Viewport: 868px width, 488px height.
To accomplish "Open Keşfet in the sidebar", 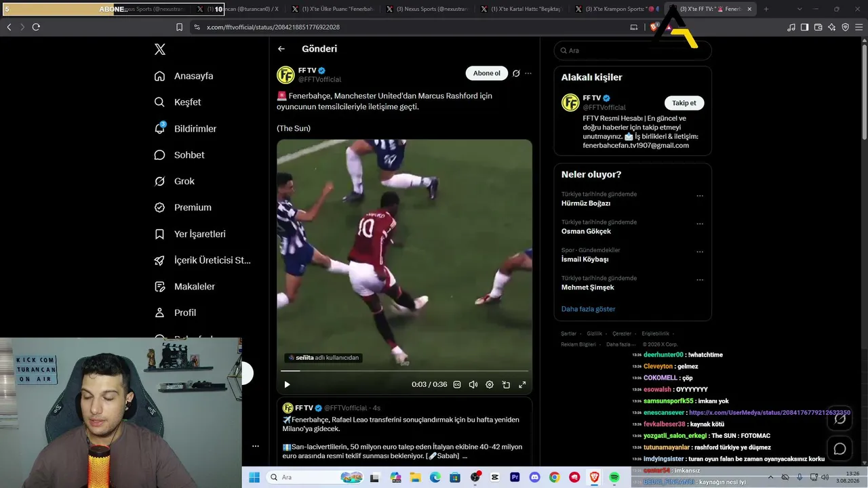I will pos(178,102).
